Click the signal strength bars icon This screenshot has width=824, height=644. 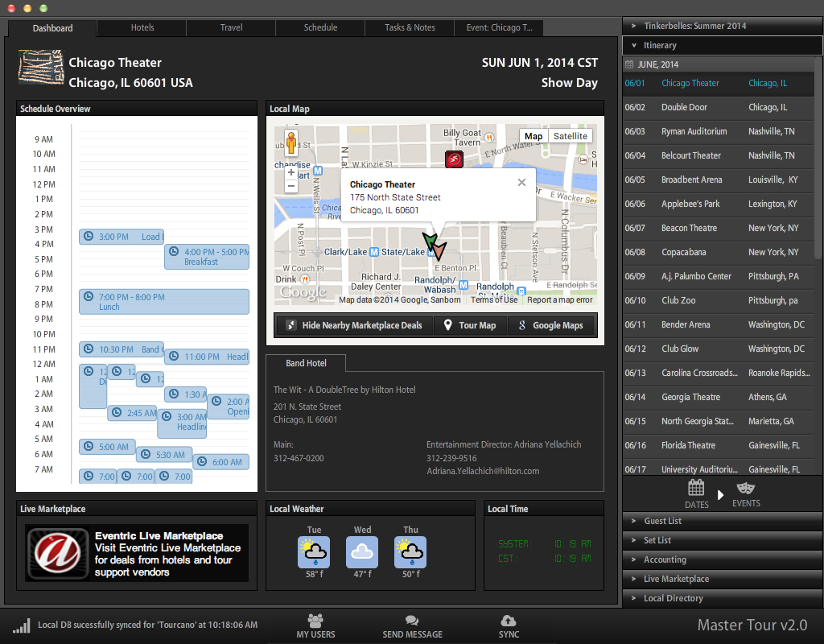coord(22,625)
